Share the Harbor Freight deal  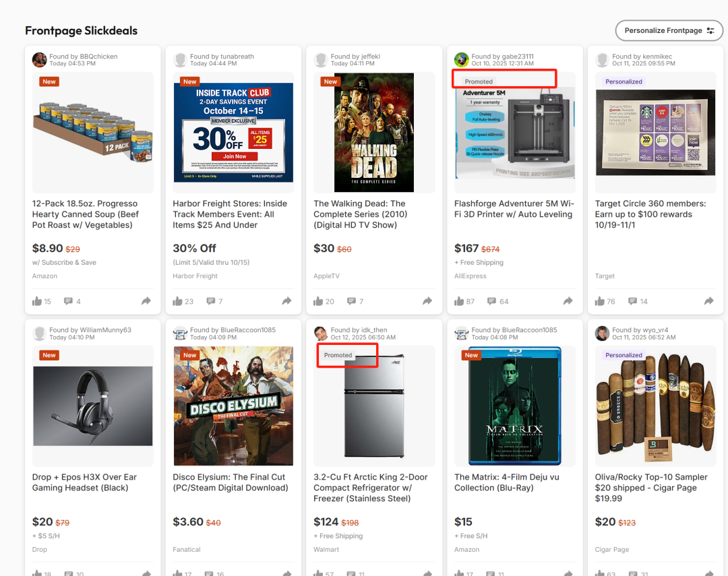pyautogui.click(x=287, y=301)
